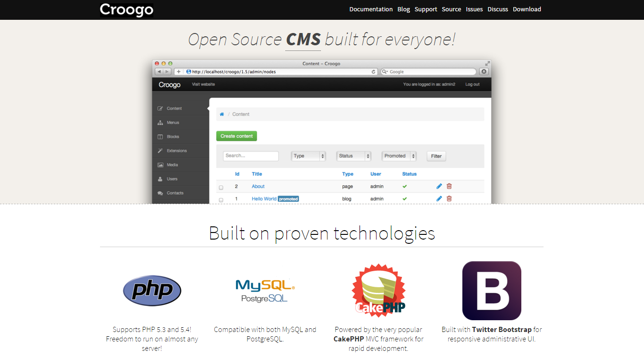Click the green Create content button
This screenshot has height=357, width=644.
coord(236,136)
